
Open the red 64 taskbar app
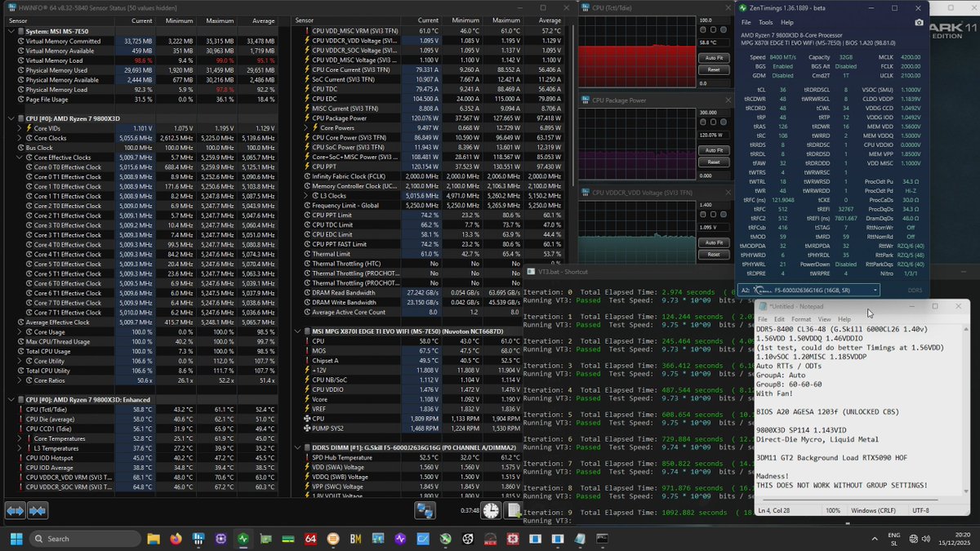[310, 539]
